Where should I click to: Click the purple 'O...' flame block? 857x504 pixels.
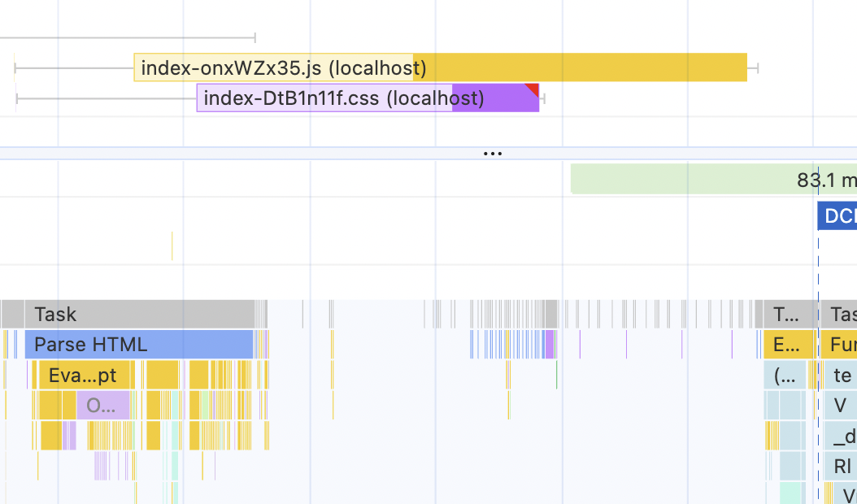[102, 406]
